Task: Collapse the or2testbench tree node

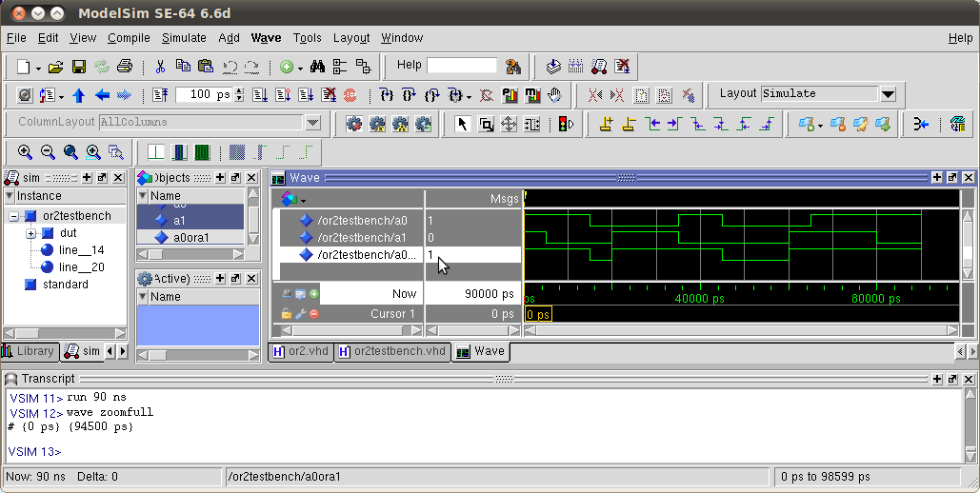Action: click(13, 216)
